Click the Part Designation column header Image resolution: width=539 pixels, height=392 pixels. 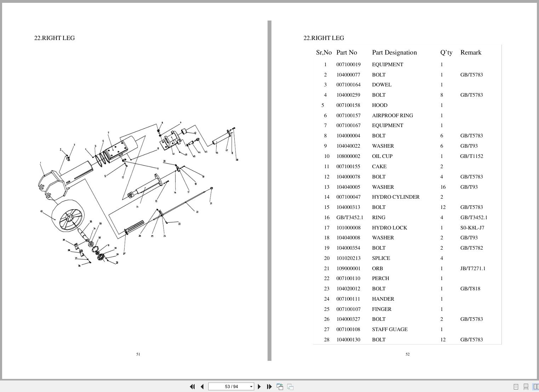(394, 52)
